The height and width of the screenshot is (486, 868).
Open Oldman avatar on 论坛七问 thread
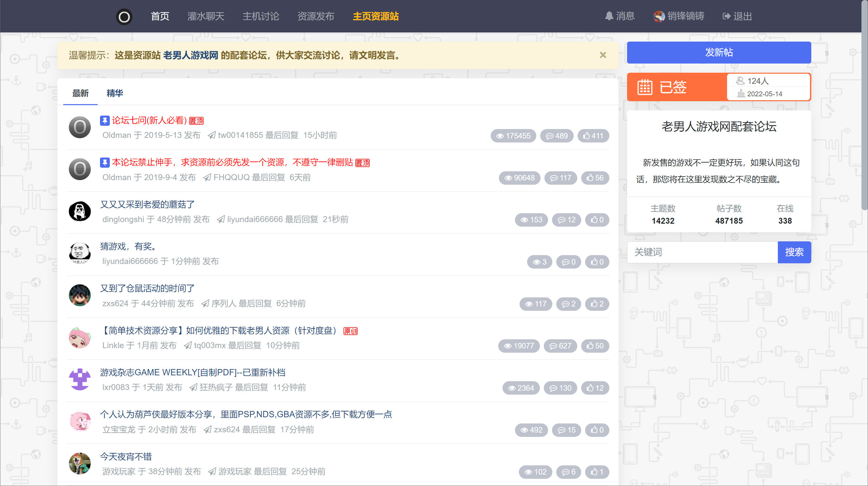[x=80, y=127]
